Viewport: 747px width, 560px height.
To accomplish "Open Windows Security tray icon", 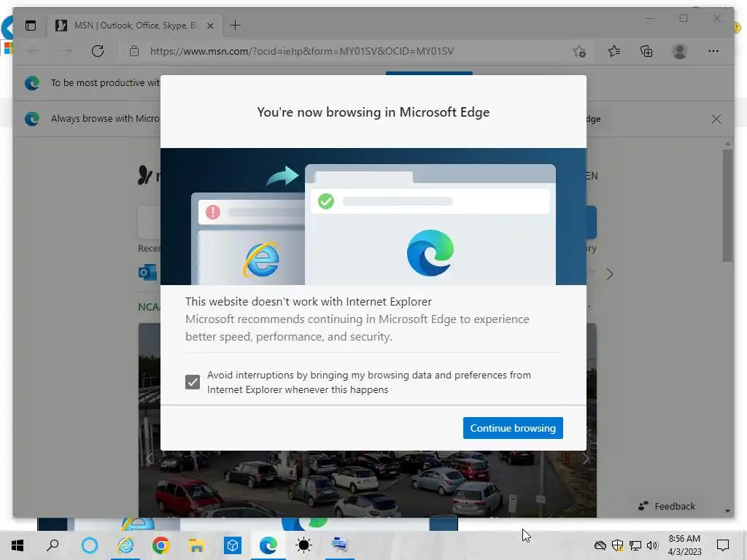I will click(617, 545).
